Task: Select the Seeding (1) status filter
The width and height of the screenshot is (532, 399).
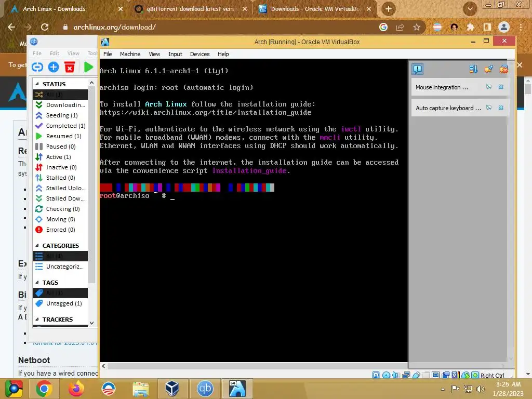Action: pos(60,115)
